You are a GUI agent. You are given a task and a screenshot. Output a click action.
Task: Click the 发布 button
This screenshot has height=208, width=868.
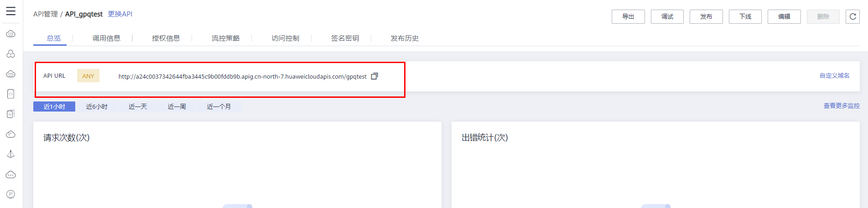coord(706,16)
